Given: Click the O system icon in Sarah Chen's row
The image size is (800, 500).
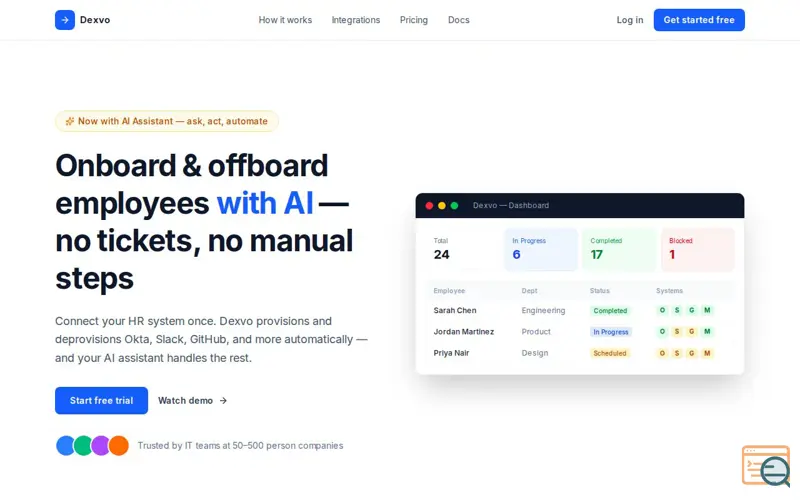Looking at the screenshot, I should [662, 310].
